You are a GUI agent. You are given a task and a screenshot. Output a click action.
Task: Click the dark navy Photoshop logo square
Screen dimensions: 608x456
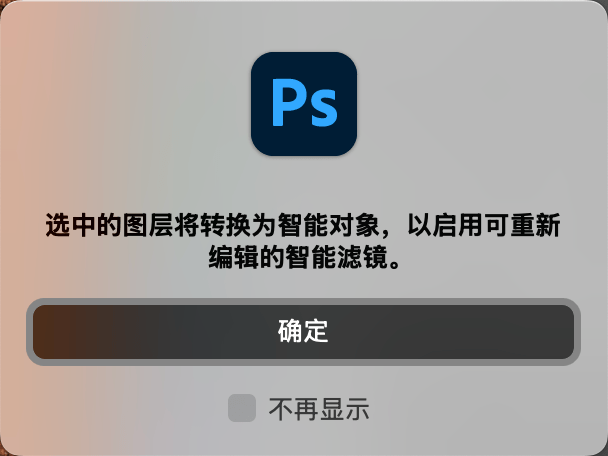pyautogui.click(x=304, y=104)
